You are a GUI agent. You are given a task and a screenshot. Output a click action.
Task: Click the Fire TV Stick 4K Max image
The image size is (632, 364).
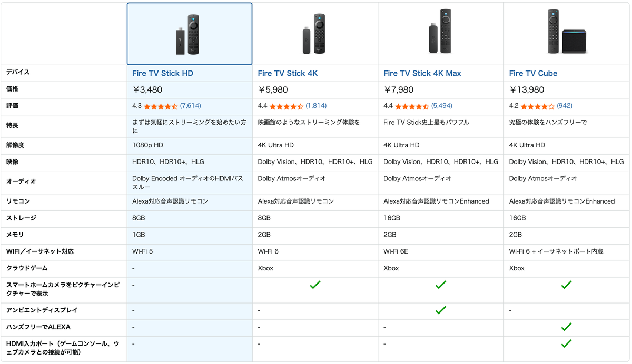440,33
